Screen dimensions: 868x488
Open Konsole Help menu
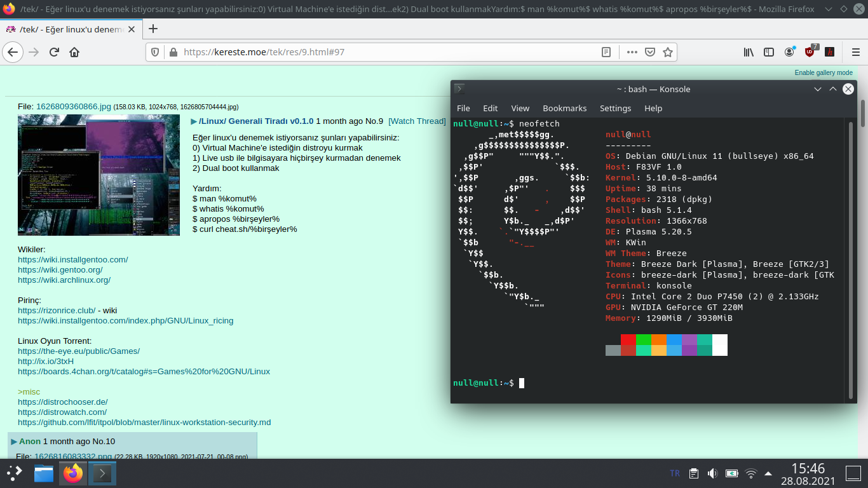point(653,108)
